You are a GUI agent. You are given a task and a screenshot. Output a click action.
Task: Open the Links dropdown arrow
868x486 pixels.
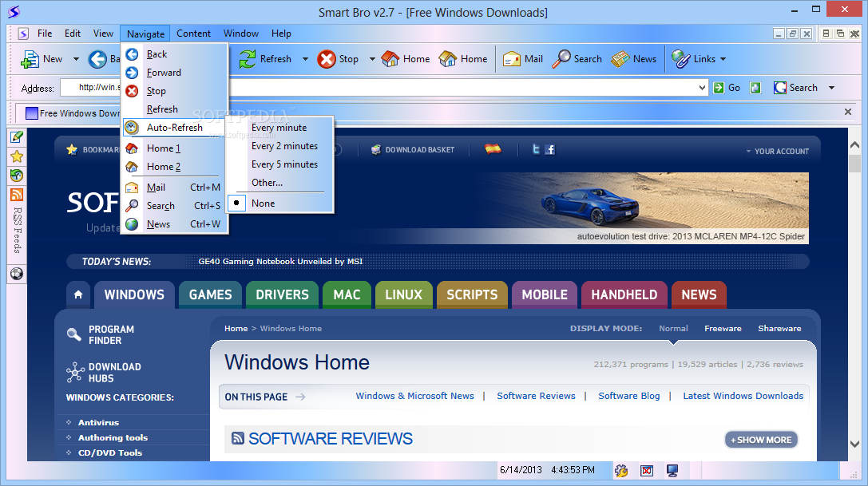pos(723,59)
